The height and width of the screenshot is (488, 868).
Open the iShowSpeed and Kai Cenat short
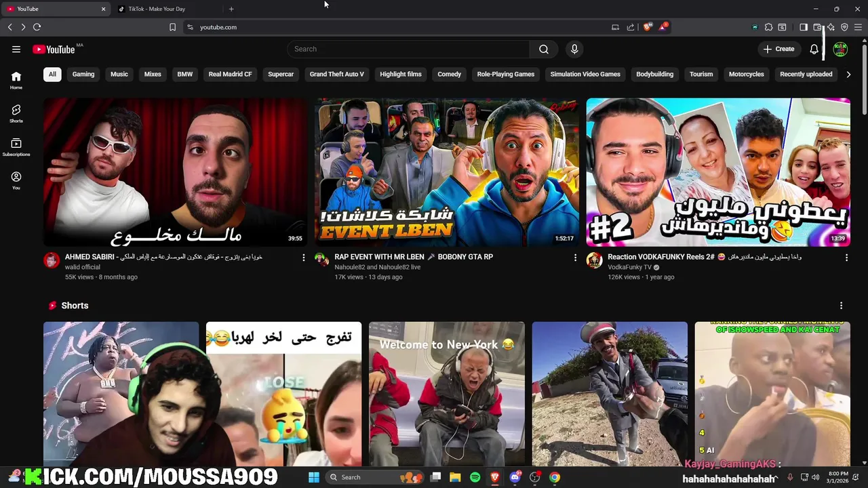tap(772, 394)
